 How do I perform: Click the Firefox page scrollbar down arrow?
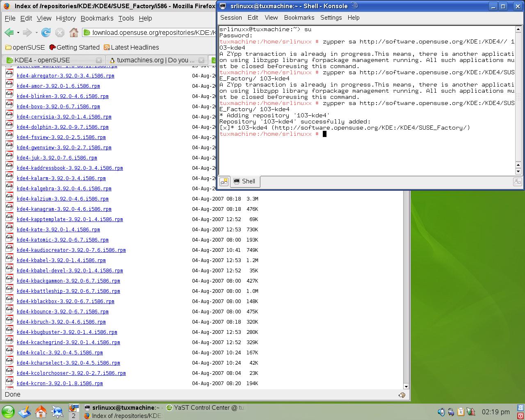406,386
